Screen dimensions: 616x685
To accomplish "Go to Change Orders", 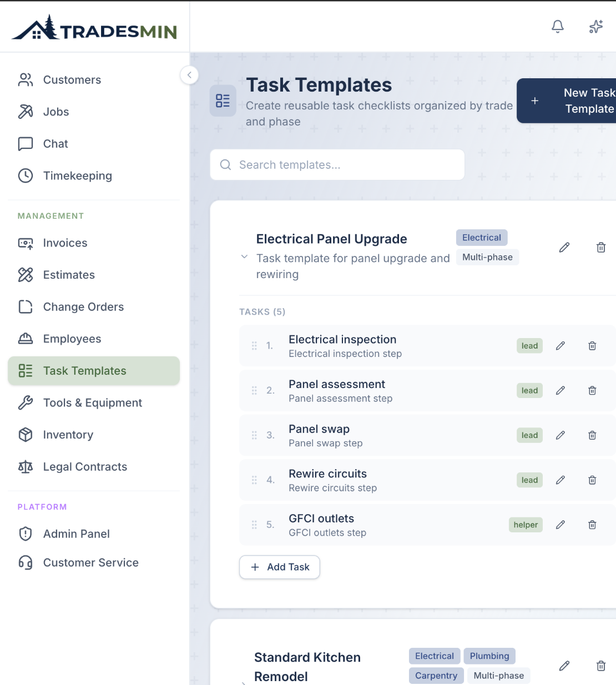I will tap(94, 307).
